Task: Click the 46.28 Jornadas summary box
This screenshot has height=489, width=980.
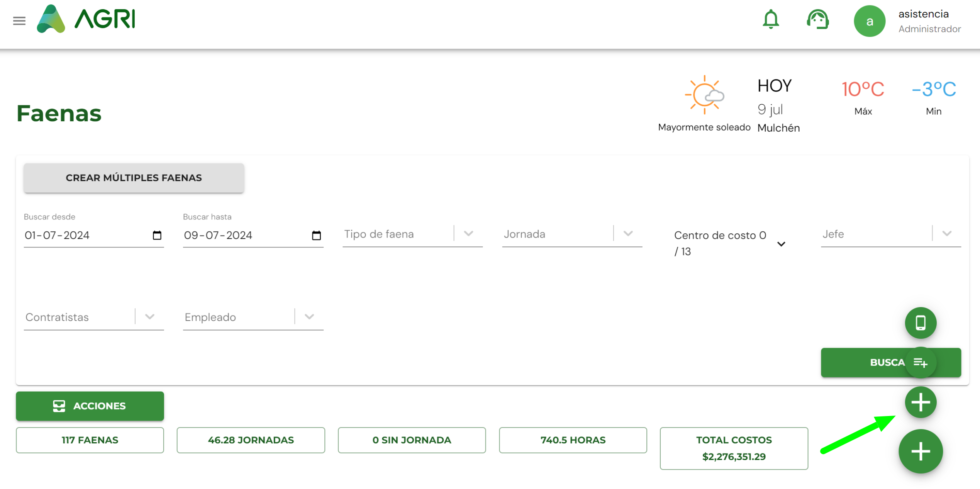Action: click(x=251, y=440)
